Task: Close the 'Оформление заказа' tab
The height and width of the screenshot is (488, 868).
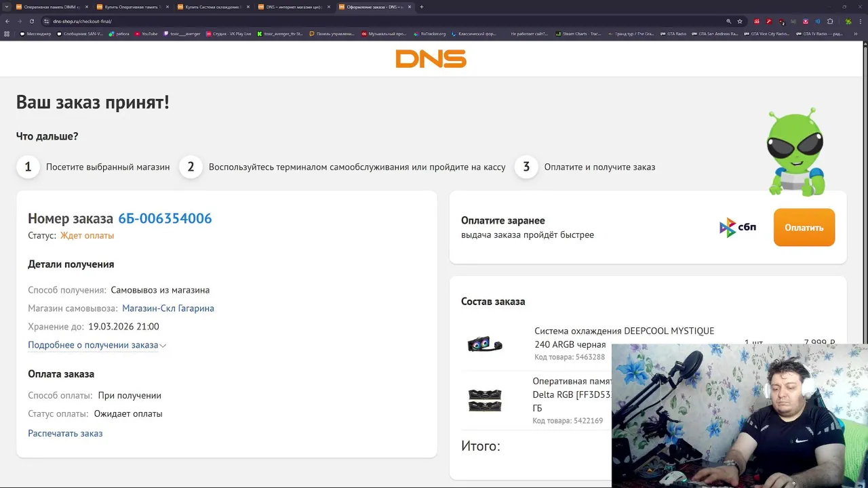Action: 409,7
